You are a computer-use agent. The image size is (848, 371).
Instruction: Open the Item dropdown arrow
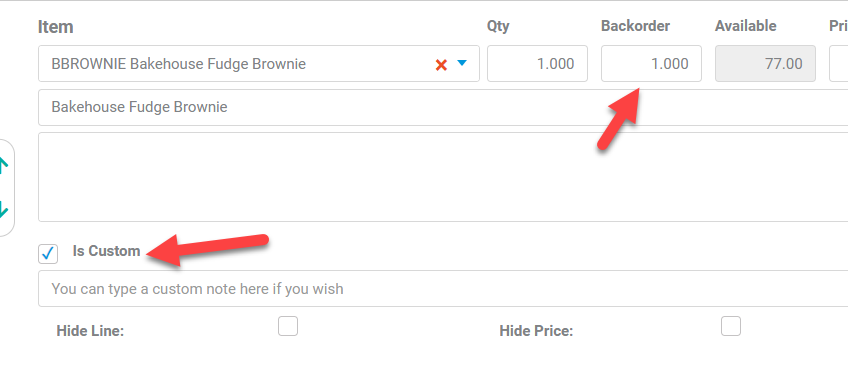[461, 63]
